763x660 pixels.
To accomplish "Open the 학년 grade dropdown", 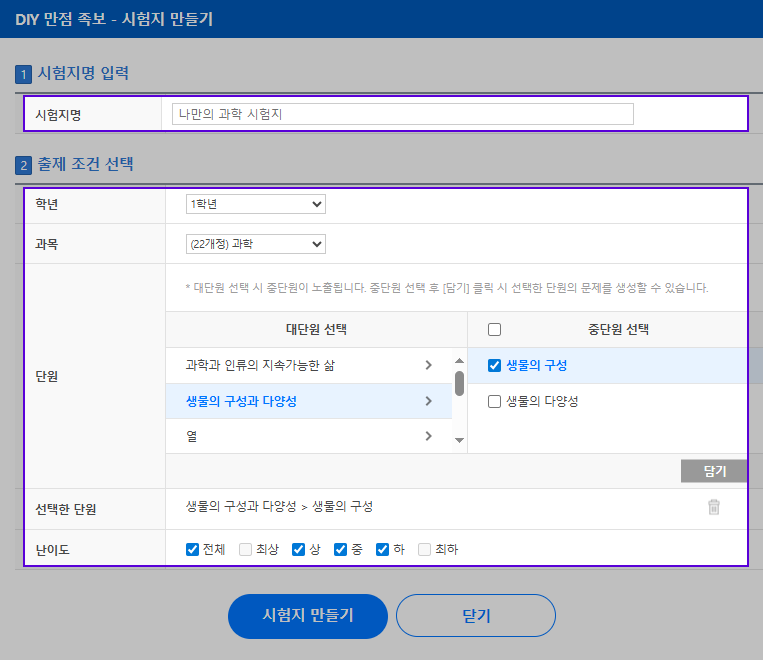I will (256, 204).
